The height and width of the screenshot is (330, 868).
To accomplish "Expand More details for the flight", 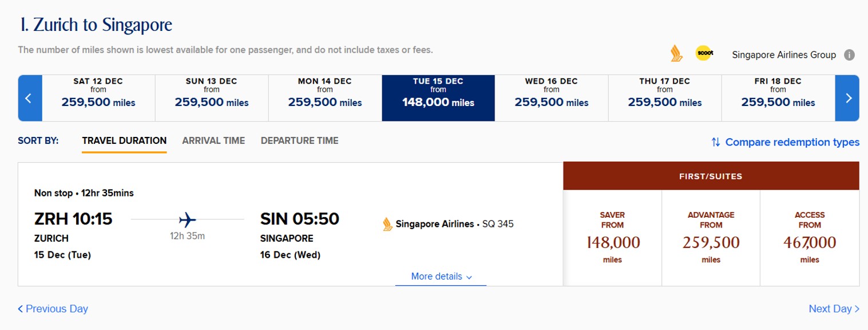I will pyautogui.click(x=441, y=277).
